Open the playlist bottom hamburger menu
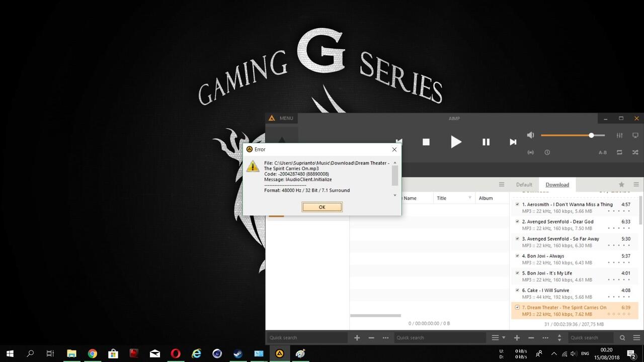This screenshot has height=362, width=644. [636, 338]
